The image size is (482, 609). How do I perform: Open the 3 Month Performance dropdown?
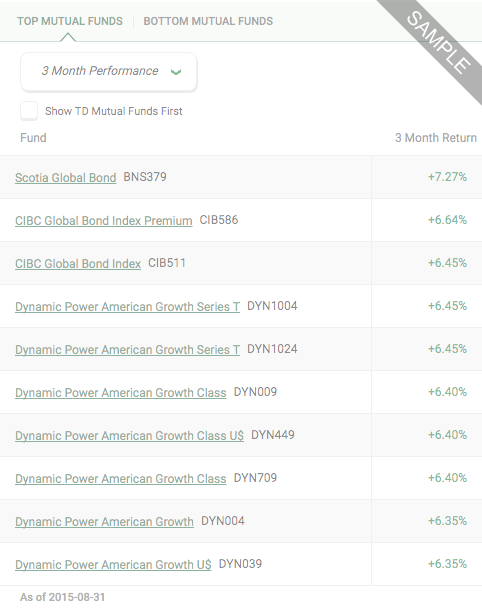109,72
